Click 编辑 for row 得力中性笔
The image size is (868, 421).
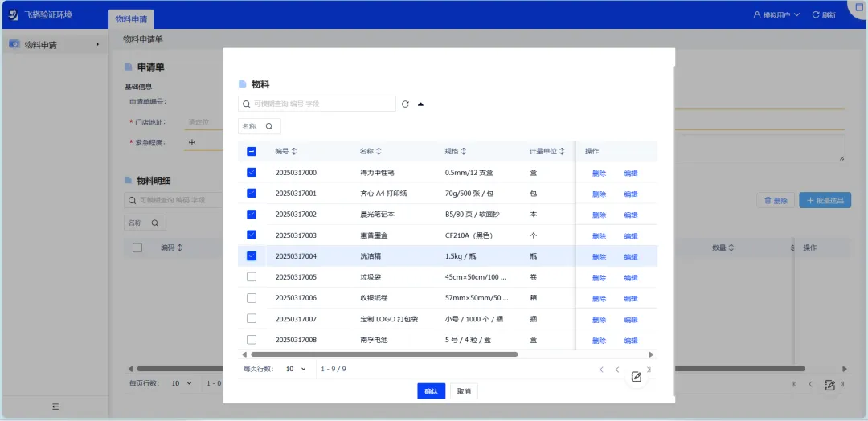631,174
